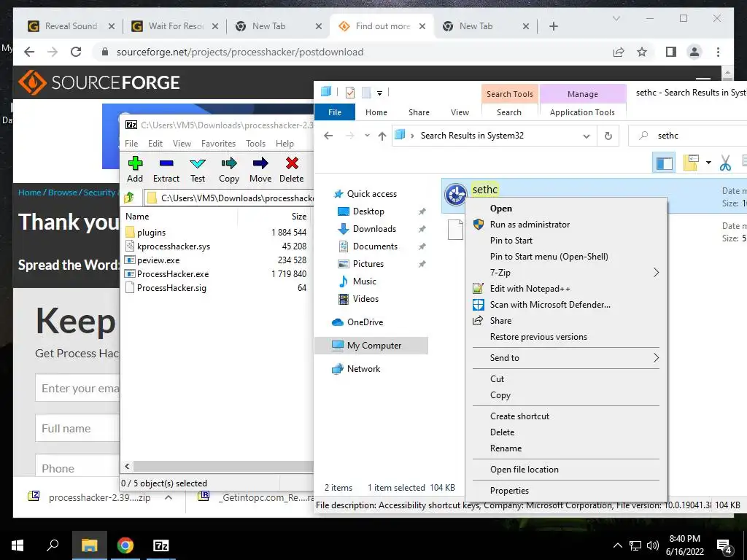Click the Browse breadcrumb link

coord(63,192)
